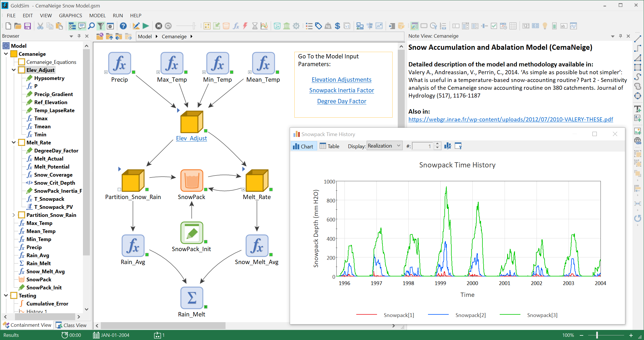Click the Elev_Adjust container icon in the diagram

[x=192, y=122]
